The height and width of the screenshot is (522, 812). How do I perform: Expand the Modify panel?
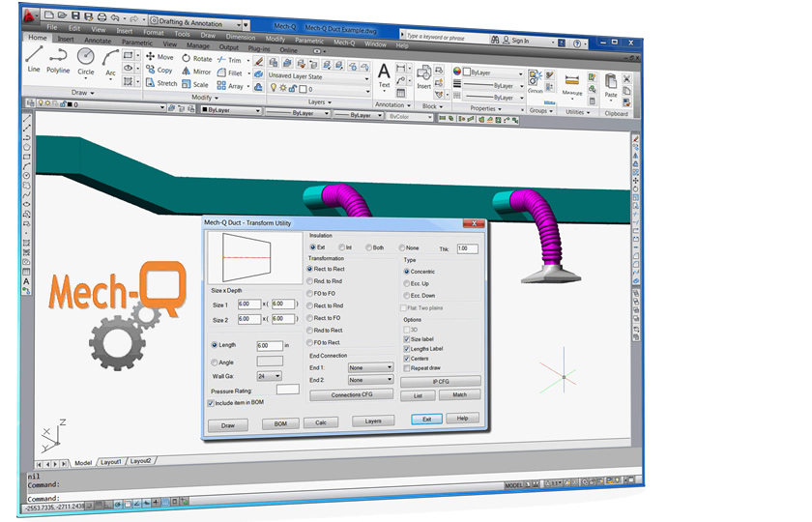(205, 98)
